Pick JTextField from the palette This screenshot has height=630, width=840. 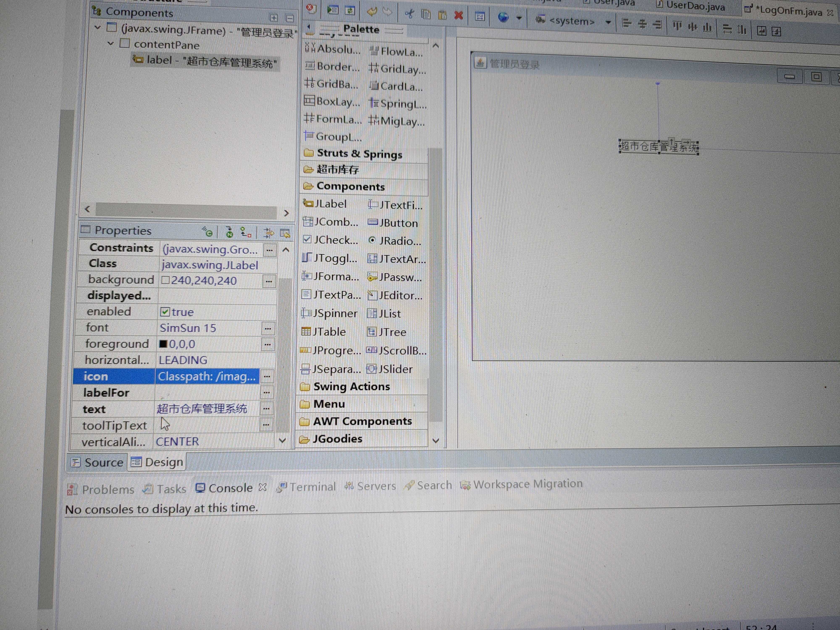click(395, 205)
